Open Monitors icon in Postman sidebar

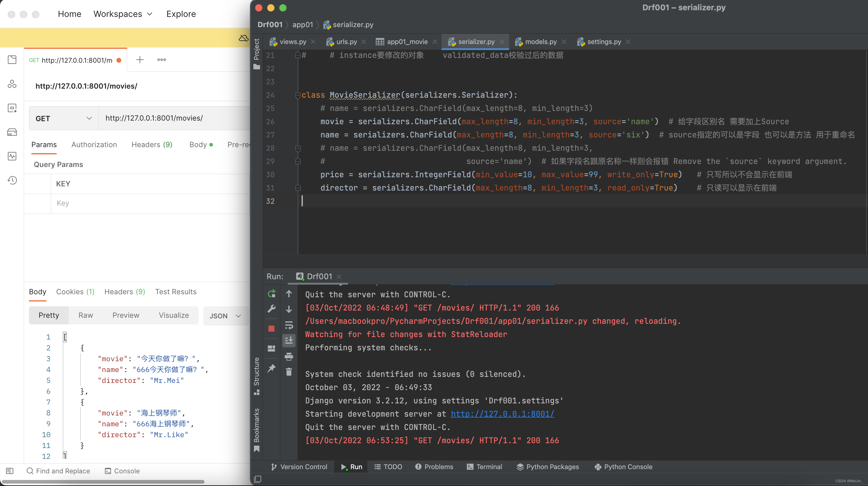point(12,156)
